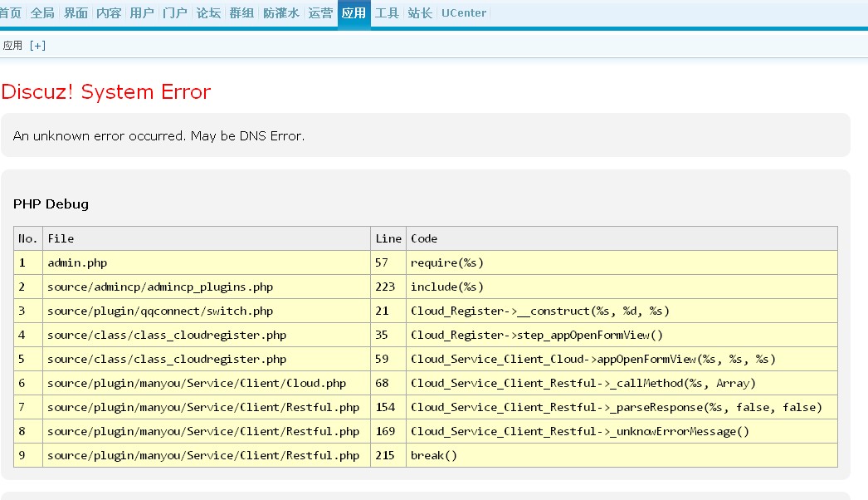
Task: Switch to the 全局 settings tab
Action: point(42,13)
